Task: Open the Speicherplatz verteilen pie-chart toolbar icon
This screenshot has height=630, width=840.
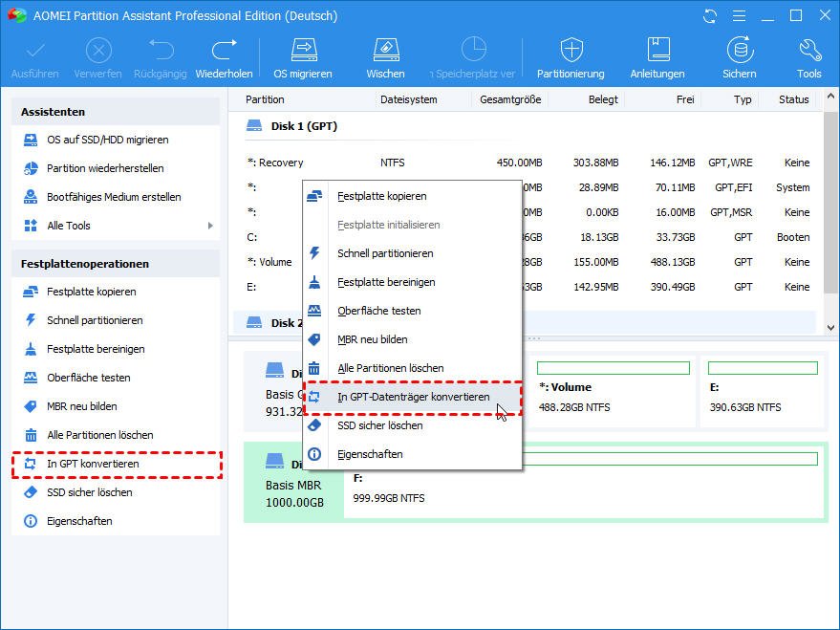Action: click(x=474, y=50)
